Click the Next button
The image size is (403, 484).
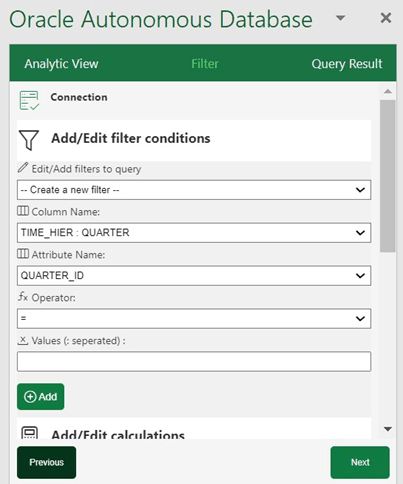[x=360, y=462]
